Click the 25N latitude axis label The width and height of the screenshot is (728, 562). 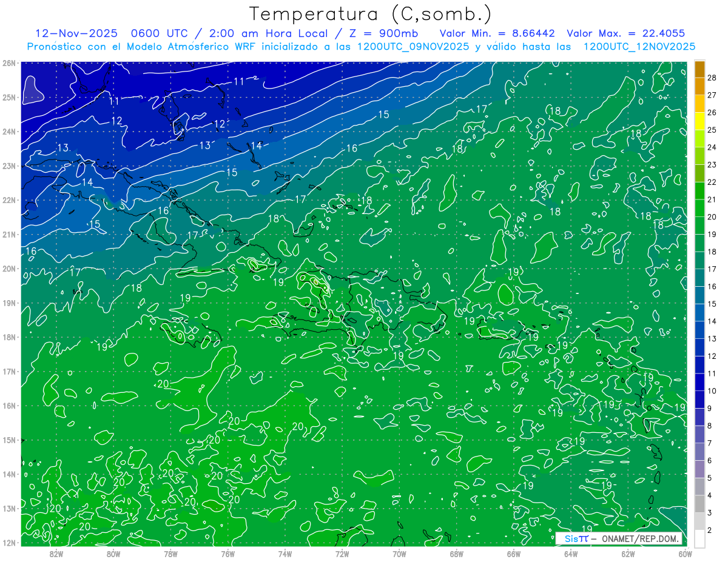[8, 97]
